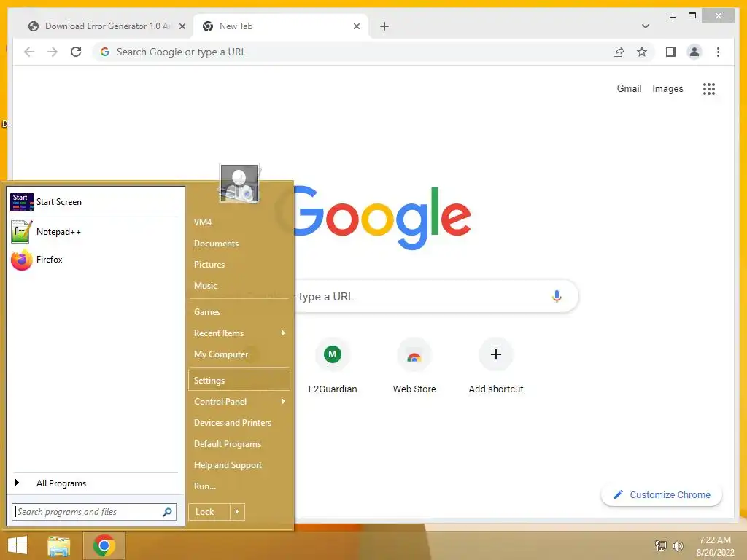Viewport: 747px width, 560px height.
Task: Open the Images link
Action: click(667, 88)
